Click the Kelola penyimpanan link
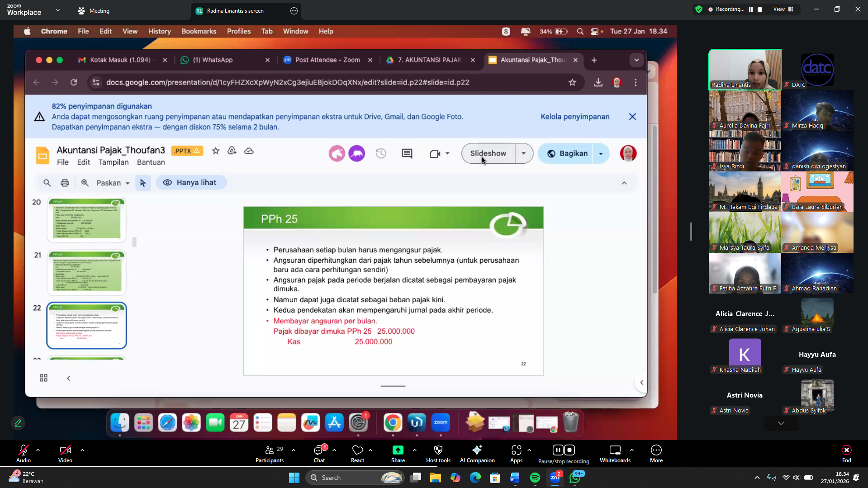868x488 pixels. (x=575, y=117)
